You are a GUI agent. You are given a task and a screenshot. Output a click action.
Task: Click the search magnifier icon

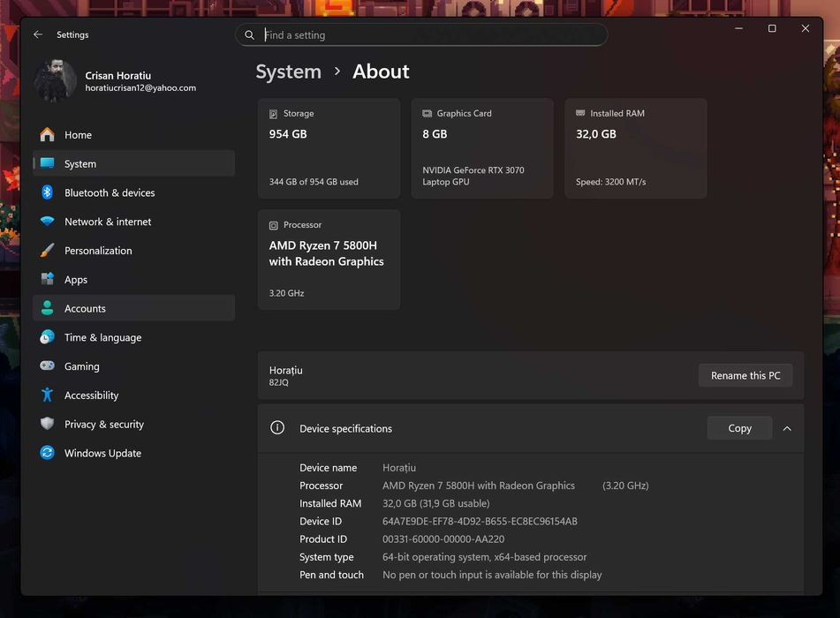coord(249,34)
